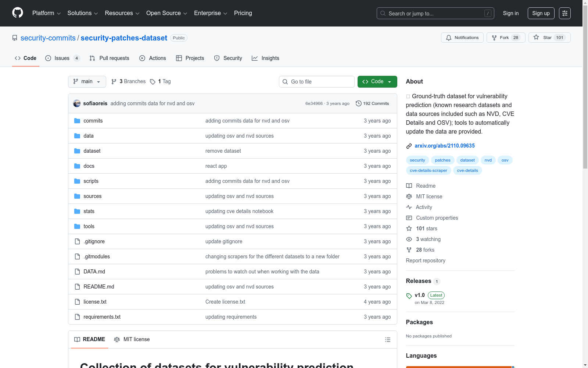Select the MIT license tab in README

point(132,339)
